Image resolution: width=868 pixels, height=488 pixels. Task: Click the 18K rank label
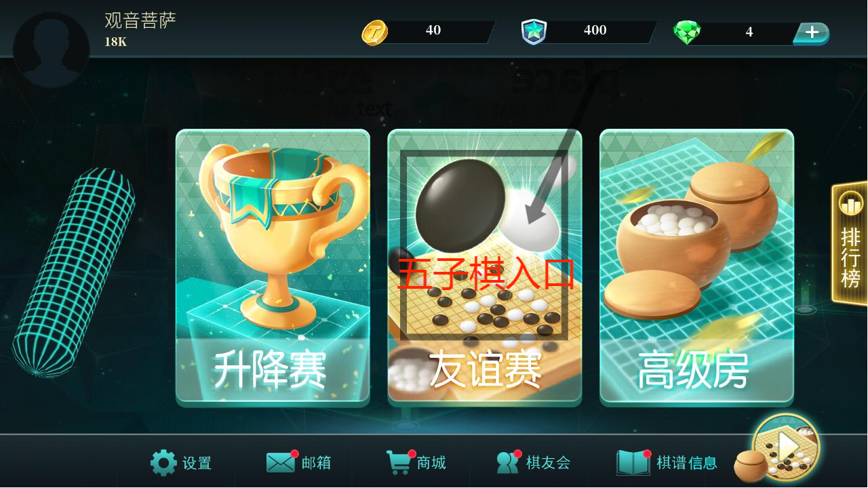coord(116,42)
